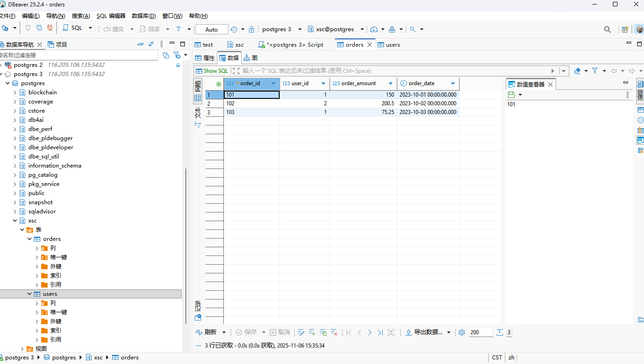
Task: Expand the public schema node
Action: point(15,193)
